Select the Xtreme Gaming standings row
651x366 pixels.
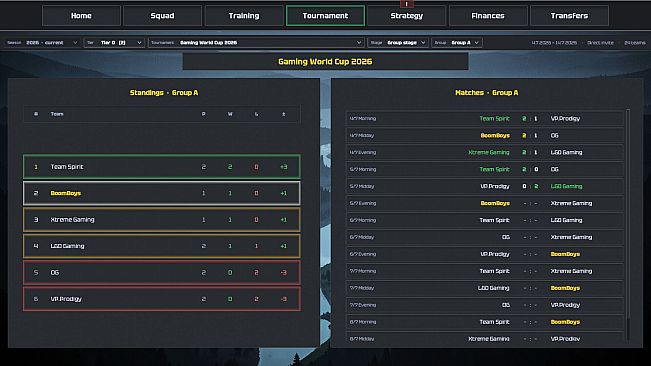pyautogui.click(x=162, y=220)
